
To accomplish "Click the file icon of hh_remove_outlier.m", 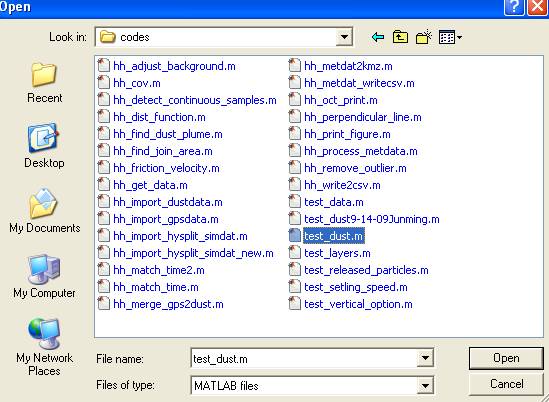I will (294, 168).
